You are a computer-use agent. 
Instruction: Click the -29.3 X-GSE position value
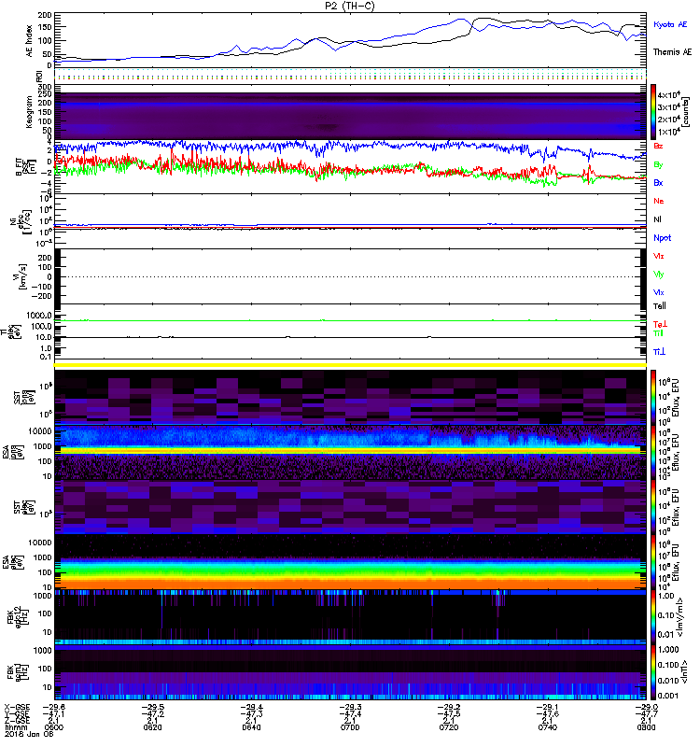[350, 708]
